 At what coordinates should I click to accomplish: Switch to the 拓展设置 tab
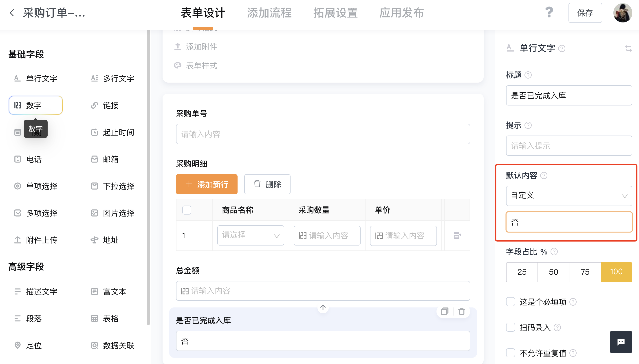coord(335,13)
